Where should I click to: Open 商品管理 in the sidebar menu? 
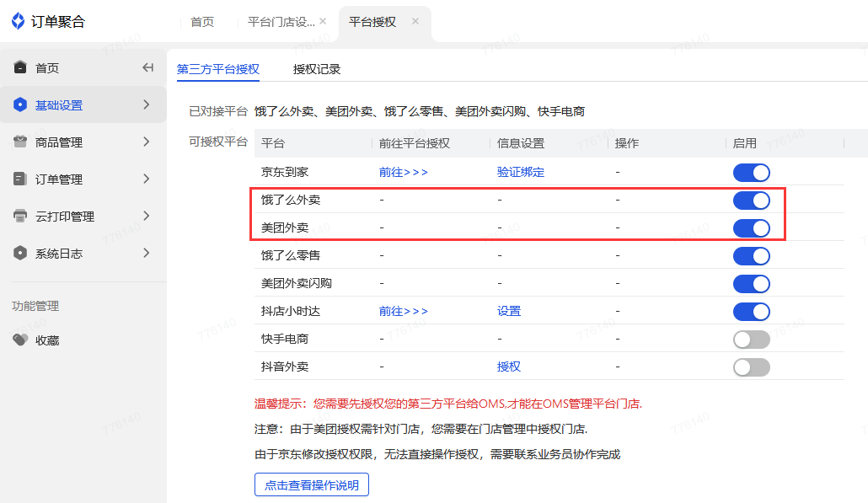pos(59,142)
